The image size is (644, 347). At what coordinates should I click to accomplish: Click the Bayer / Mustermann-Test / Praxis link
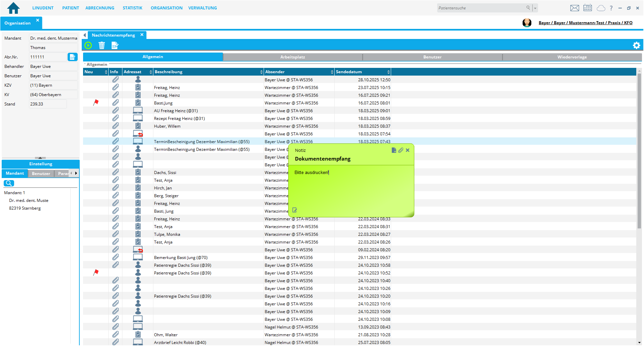coord(585,23)
